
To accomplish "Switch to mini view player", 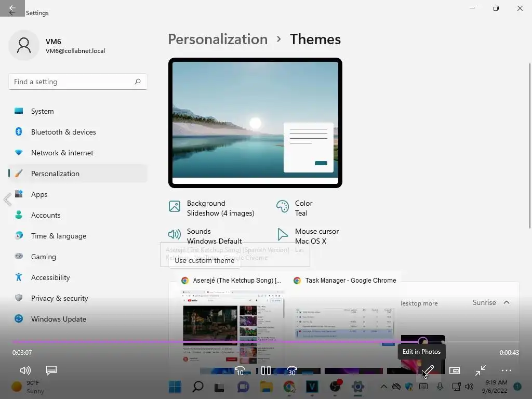I will tap(454, 370).
